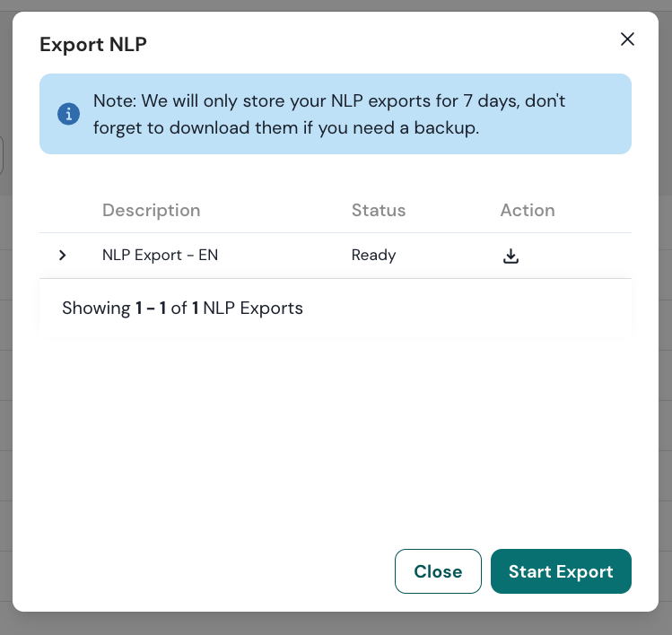Close the Export NLP dialog with X
Viewport: 672px width, 635px height.
tap(627, 39)
